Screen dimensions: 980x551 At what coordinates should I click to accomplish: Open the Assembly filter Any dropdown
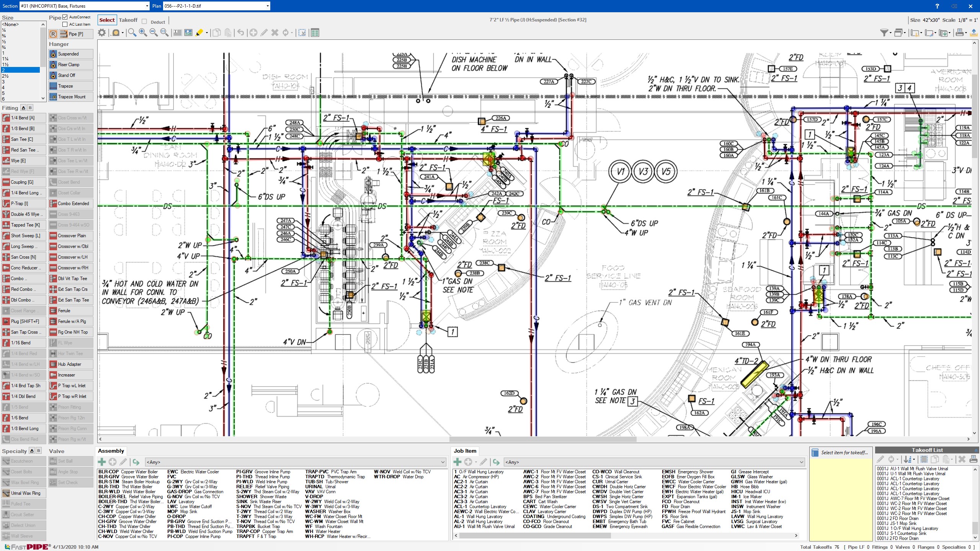coord(443,462)
